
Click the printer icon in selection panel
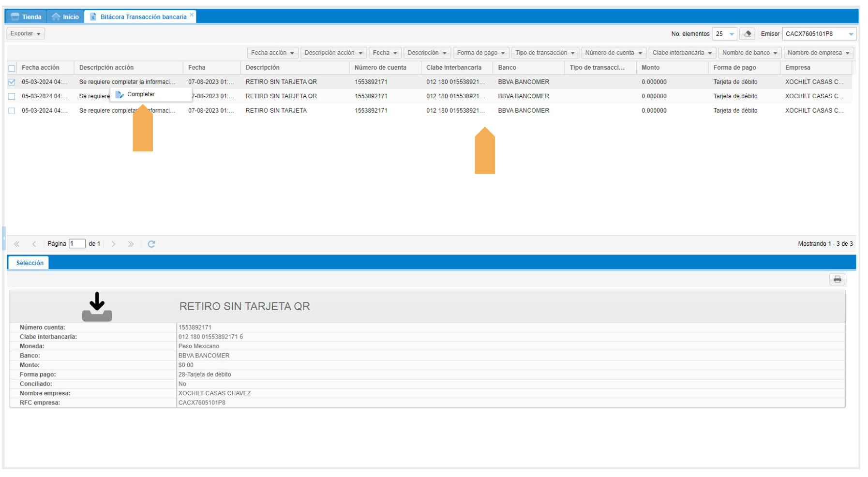click(x=837, y=279)
